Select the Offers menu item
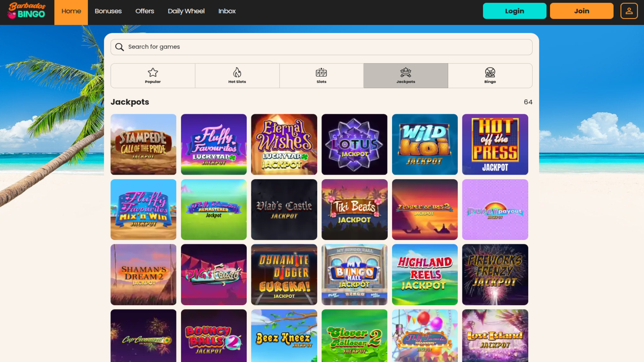This screenshot has height=362, width=644. [144, 11]
